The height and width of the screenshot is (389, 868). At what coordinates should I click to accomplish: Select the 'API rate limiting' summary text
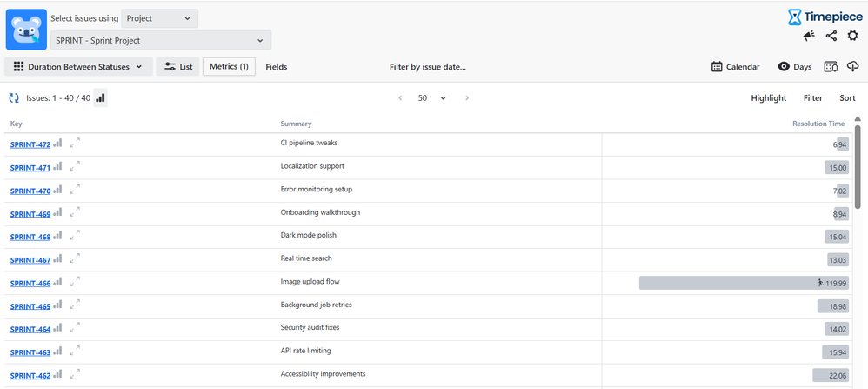pyautogui.click(x=306, y=351)
